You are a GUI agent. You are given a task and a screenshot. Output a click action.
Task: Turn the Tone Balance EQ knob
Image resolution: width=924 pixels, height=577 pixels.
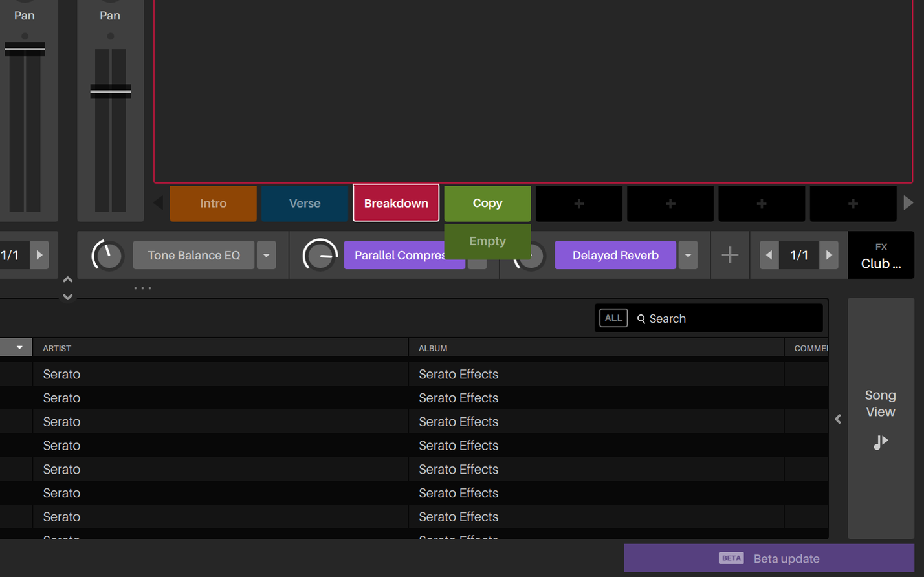[x=107, y=255]
